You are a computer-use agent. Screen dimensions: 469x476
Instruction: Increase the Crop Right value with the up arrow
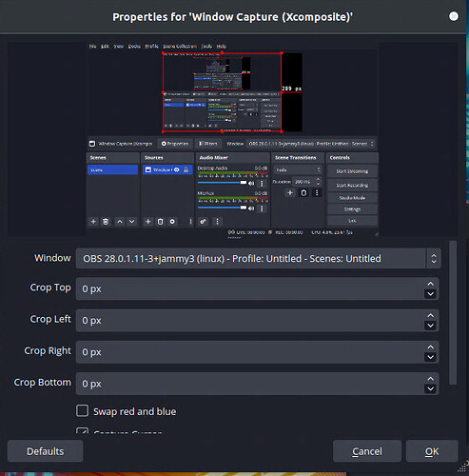click(x=430, y=347)
